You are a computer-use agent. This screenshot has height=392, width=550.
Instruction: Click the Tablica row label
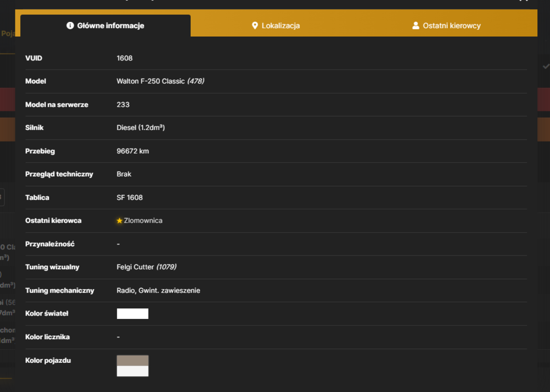(37, 197)
